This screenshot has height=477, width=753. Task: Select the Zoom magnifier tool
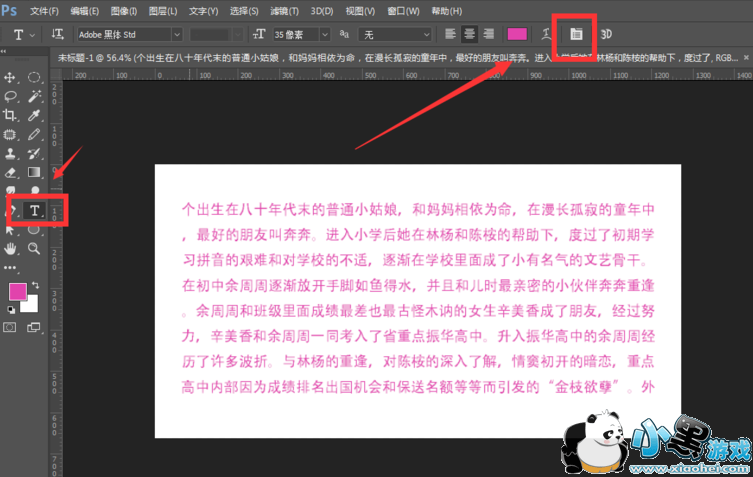click(x=34, y=248)
